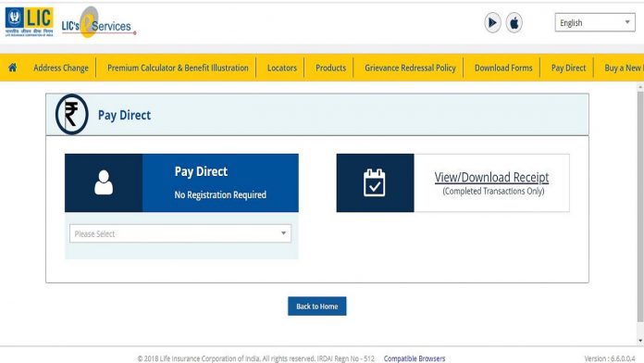Click the user silhouette icon
The width and height of the screenshot is (644, 363).
click(x=104, y=182)
